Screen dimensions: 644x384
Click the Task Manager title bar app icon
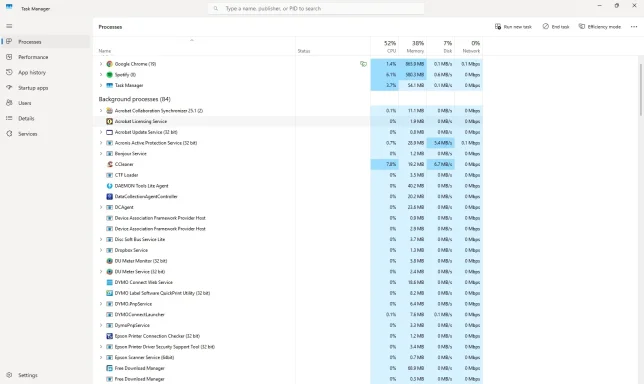pyautogui.click(x=9, y=7)
